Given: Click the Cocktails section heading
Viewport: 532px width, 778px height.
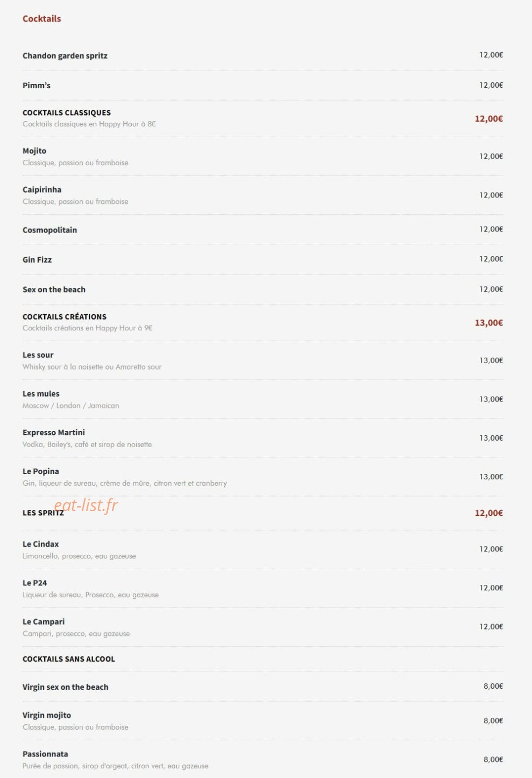Looking at the screenshot, I should coord(41,19).
